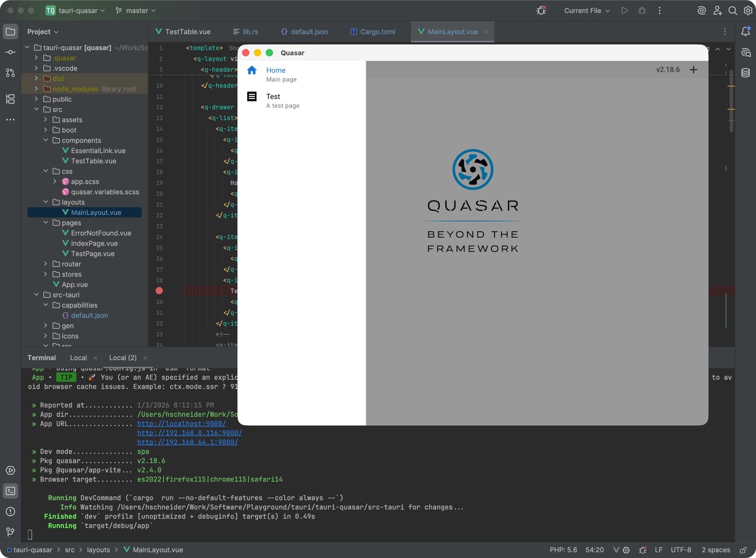The width and height of the screenshot is (756, 558).
Task: Show more tool windows ellipsis icon
Action: [10, 120]
